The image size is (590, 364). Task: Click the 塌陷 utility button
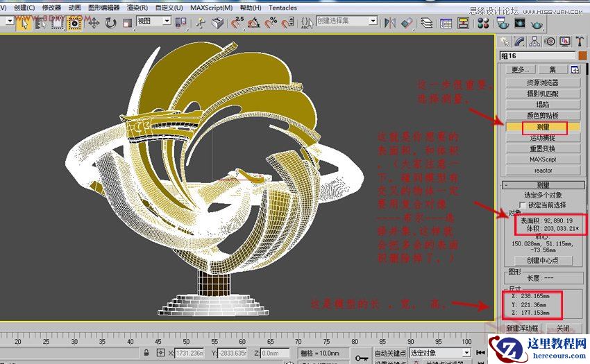(543, 105)
